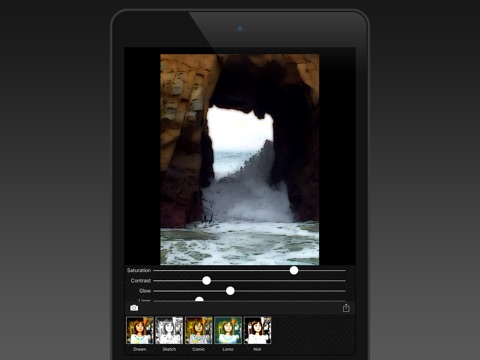Click the Contrast label text
The width and height of the screenshot is (480, 360).
click(141, 281)
